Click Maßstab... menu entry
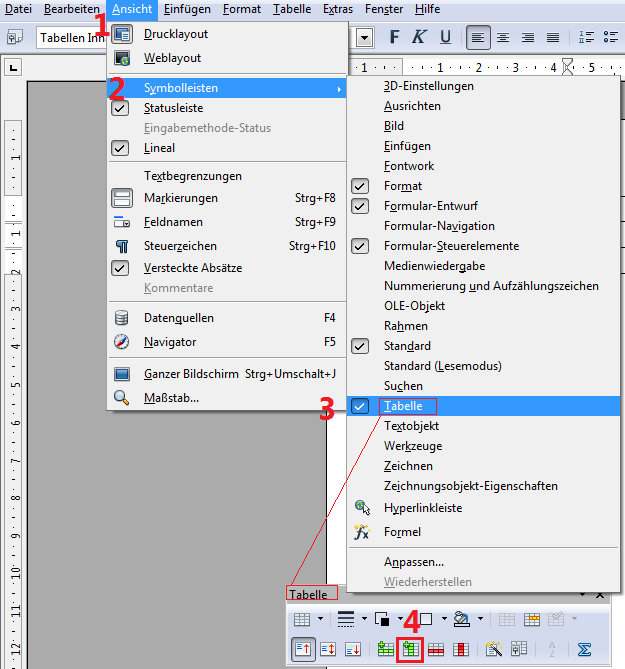 click(x=171, y=398)
